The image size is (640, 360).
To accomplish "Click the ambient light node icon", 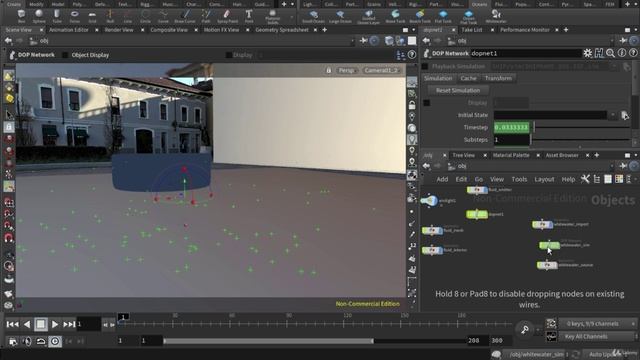I will (429, 200).
